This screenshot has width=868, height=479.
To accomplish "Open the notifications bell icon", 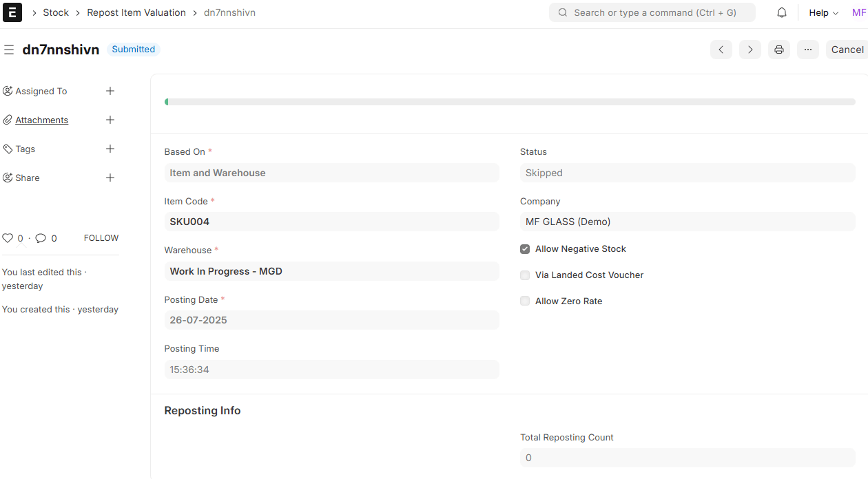I will [x=782, y=12].
